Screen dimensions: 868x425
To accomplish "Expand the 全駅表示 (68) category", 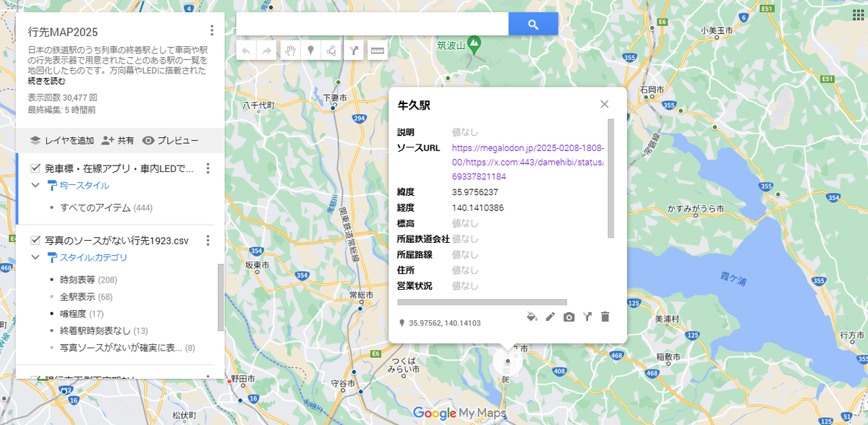I will click(86, 297).
